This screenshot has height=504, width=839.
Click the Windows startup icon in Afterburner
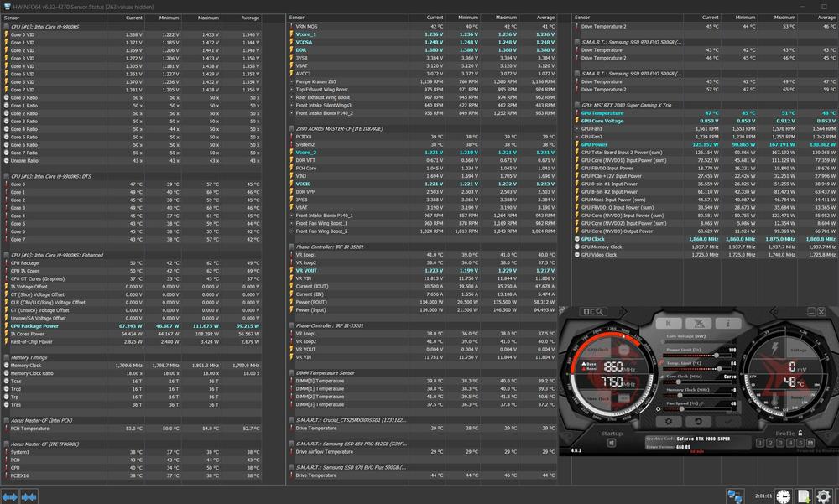(x=612, y=442)
